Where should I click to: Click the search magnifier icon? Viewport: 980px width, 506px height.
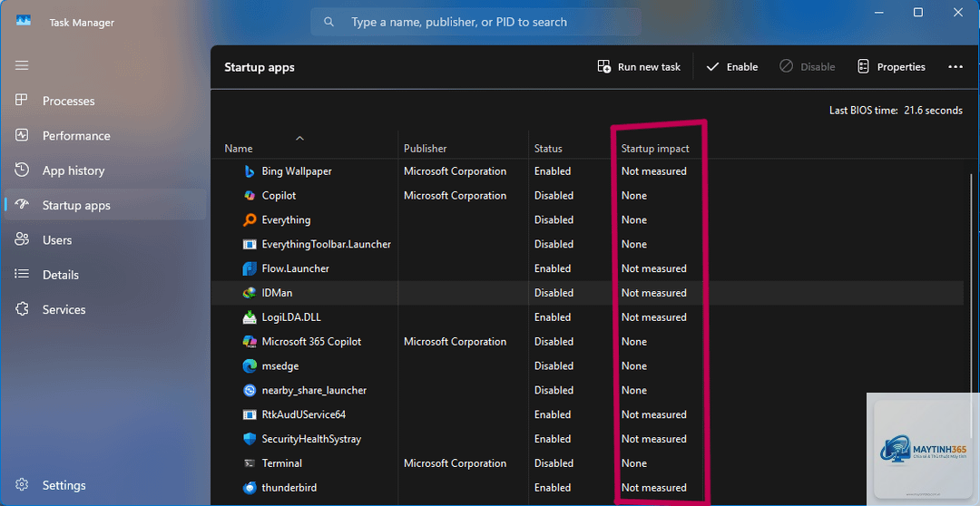(328, 22)
